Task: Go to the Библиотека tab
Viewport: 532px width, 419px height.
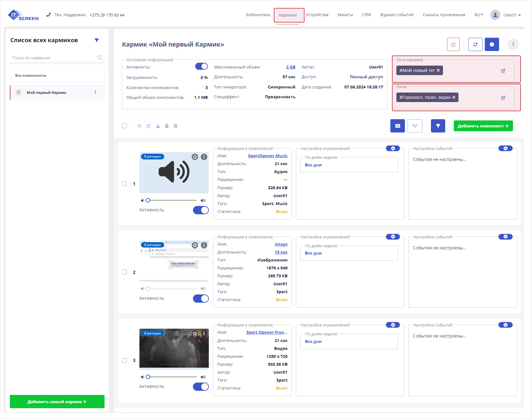Action: tap(258, 15)
